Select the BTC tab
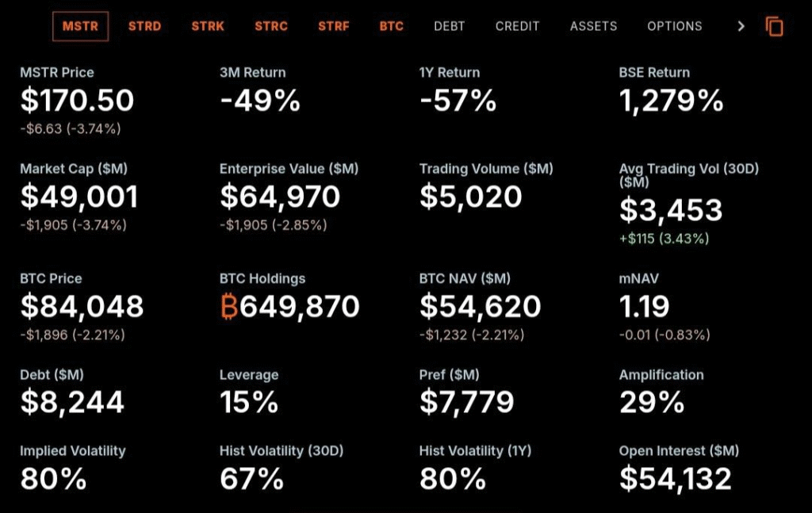 [391, 26]
